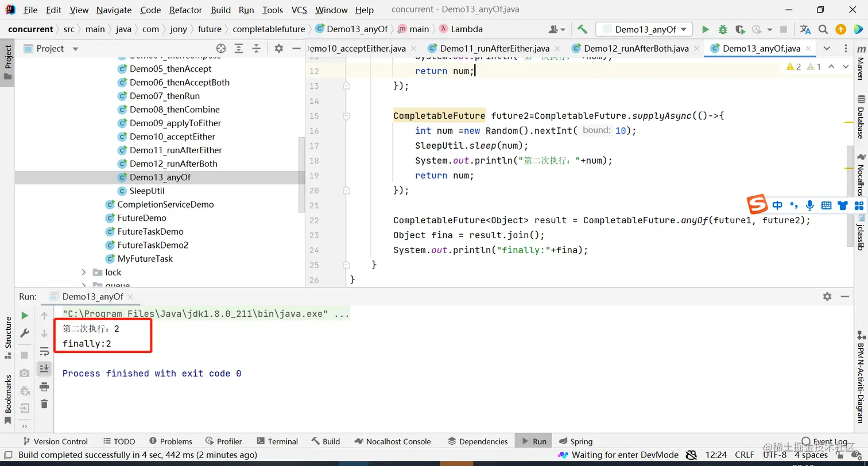Open the Database tool window
This screenshot has height=466, width=868.
861,118
